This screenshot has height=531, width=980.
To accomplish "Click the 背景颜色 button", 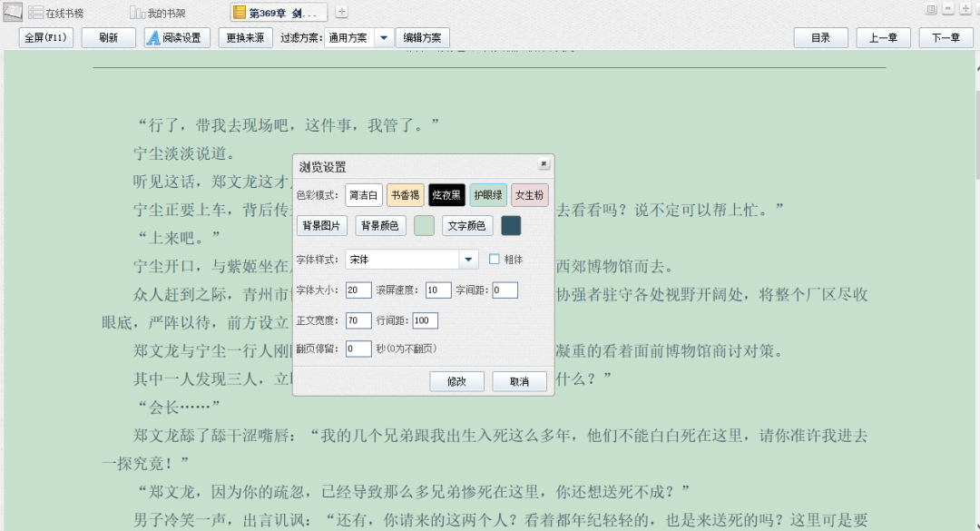I will (380, 226).
